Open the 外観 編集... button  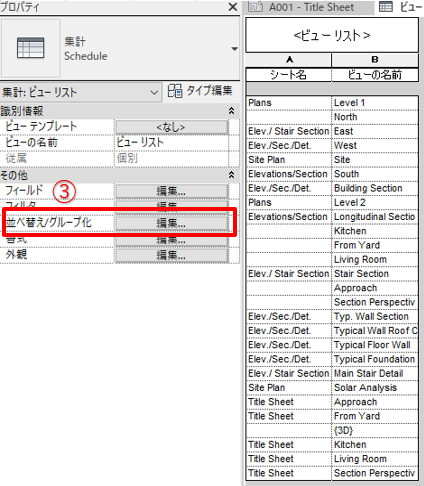(172, 255)
